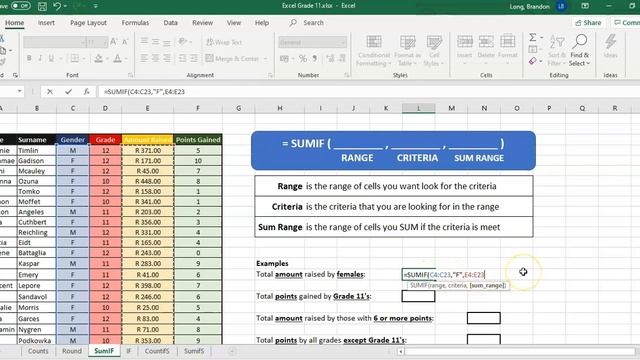Click the Save icon in title bar
640x360 pixels.
(x=42, y=6)
